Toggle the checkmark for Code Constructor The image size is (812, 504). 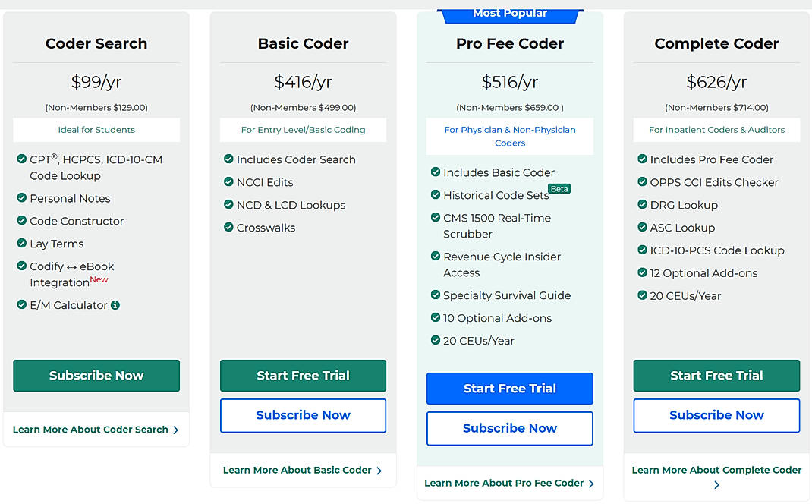22,221
